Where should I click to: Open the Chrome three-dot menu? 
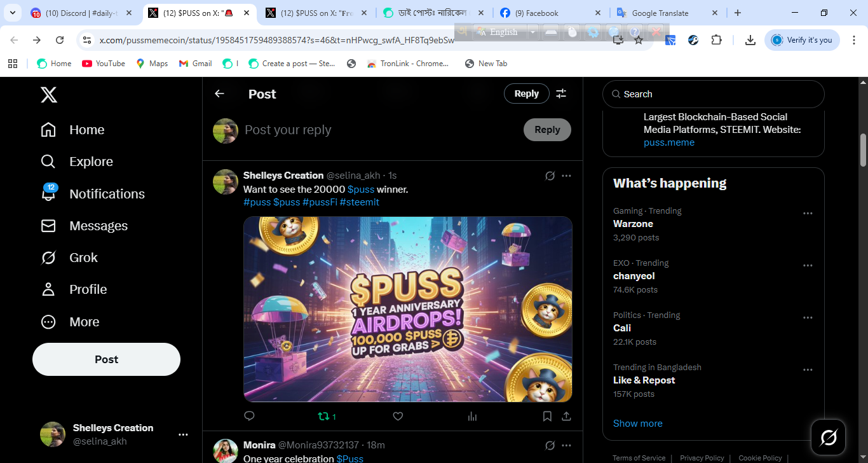[853, 40]
